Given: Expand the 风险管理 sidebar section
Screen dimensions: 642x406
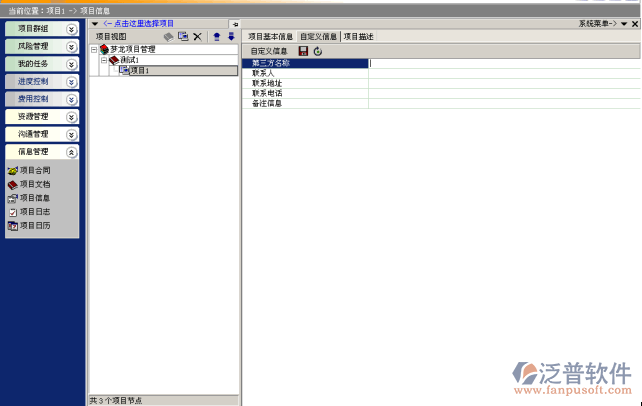Looking at the screenshot, I should point(72,47).
